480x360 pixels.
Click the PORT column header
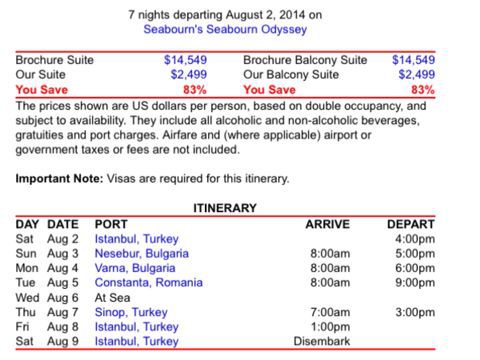click(111, 224)
